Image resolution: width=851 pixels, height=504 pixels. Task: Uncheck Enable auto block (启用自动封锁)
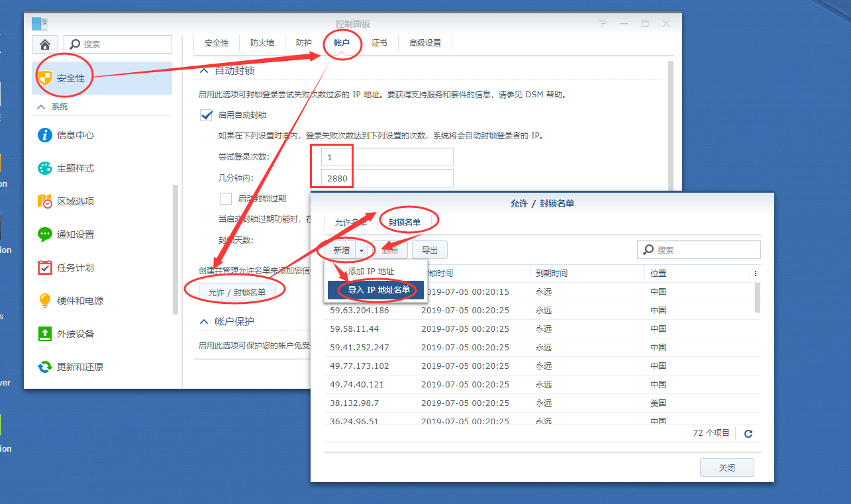(206, 115)
